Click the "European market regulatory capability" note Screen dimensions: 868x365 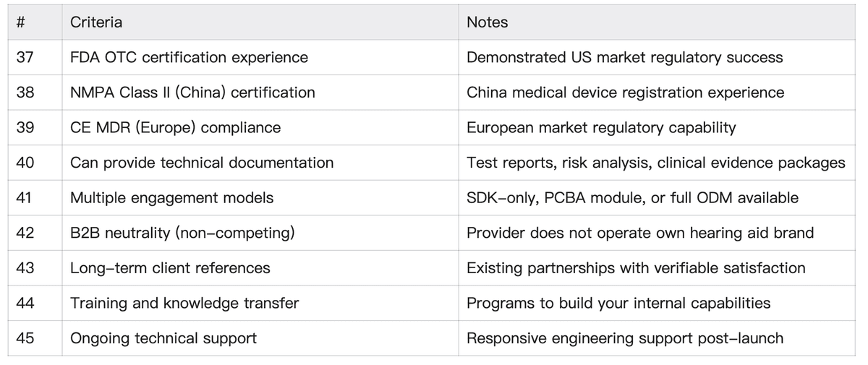(601, 128)
